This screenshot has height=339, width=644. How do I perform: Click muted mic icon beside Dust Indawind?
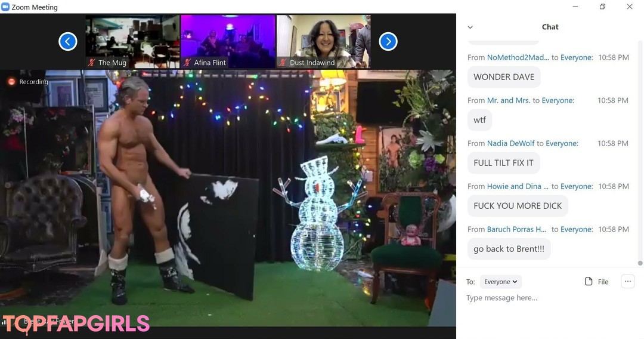283,63
